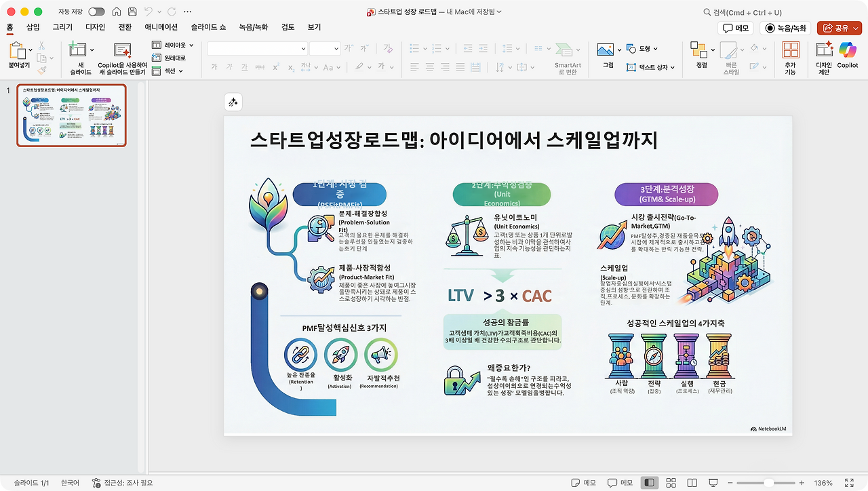Click the Save floppy disk icon
868x491 pixels.
(132, 12)
